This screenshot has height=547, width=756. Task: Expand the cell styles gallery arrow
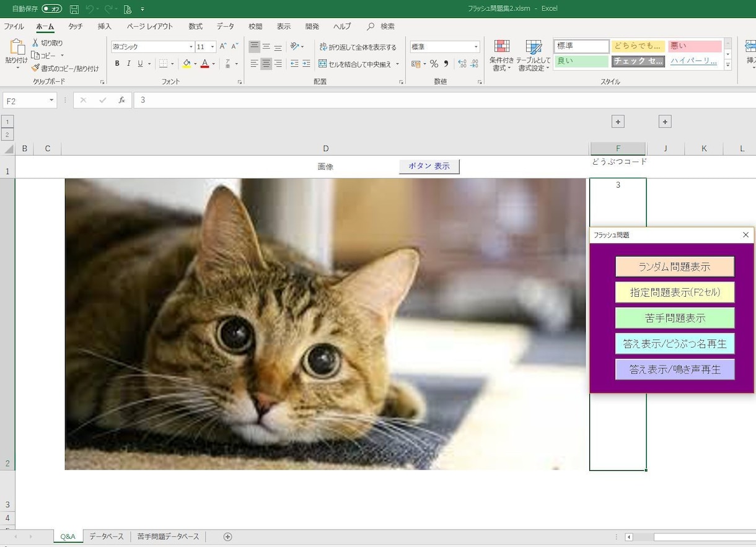tap(728, 64)
